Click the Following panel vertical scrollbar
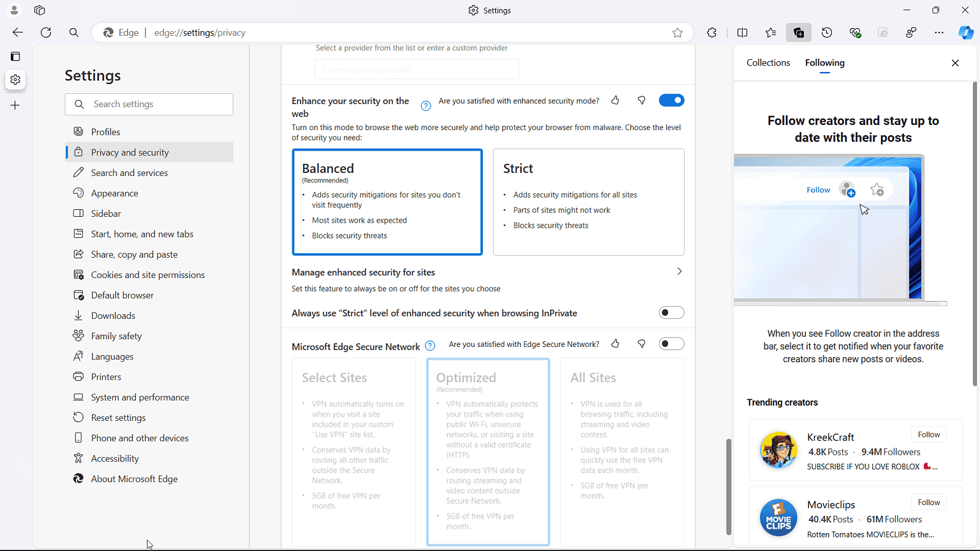Viewport: 980px width, 551px height. [x=975, y=234]
